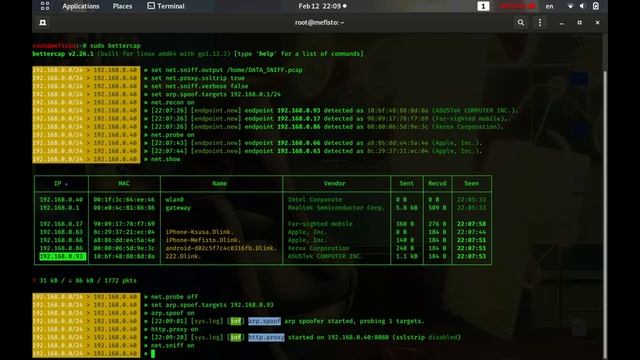Open the terminal three-dot menu

pos(540,22)
